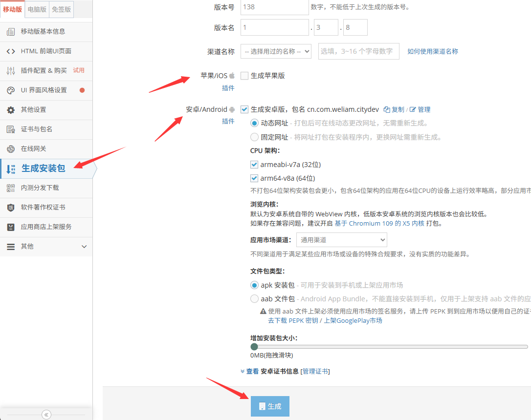Image resolution: width=531 pixels, height=420 pixels.
Task: Click the 增加安装包大小 slider handle
Action: [x=254, y=347]
